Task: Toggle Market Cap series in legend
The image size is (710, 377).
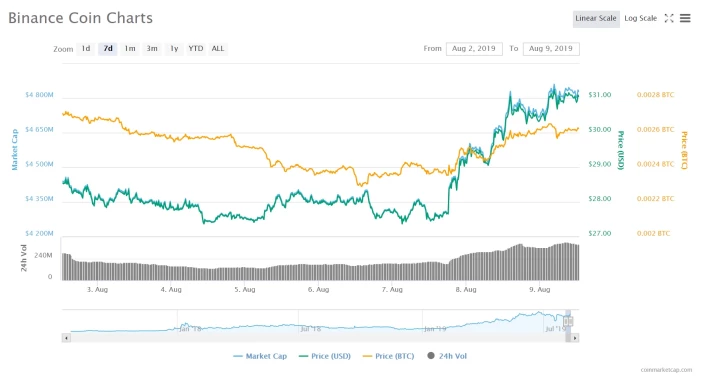Action: click(260, 356)
